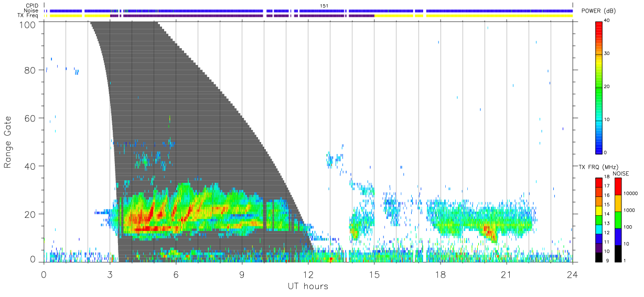The height and width of the screenshot is (297, 644).
Task: Click the '6' tick on UT hours axis
Action: (176, 274)
